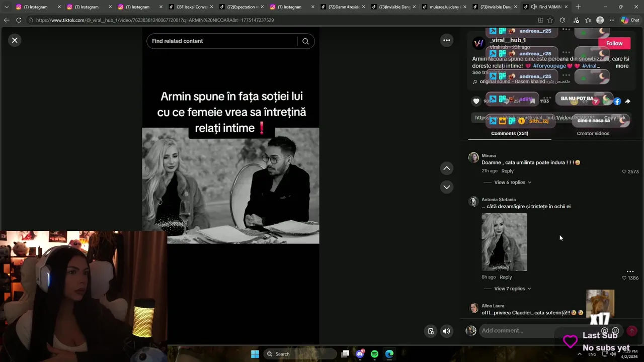The image size is (644, 362).
Task: Add page to favorites with star icon
Action: click(x=550, y=20)
